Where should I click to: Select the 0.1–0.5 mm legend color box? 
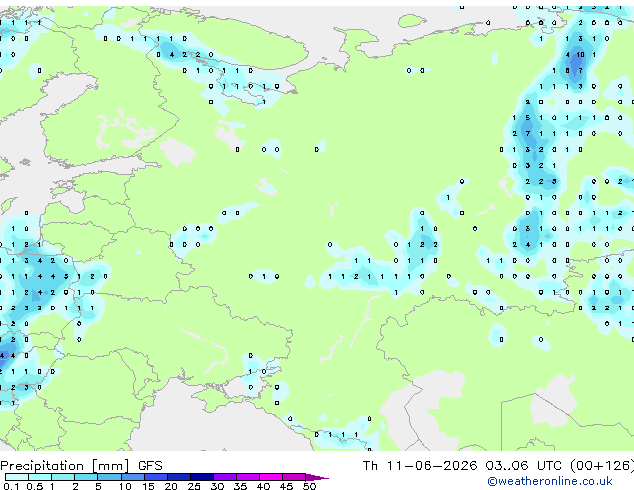17,477
